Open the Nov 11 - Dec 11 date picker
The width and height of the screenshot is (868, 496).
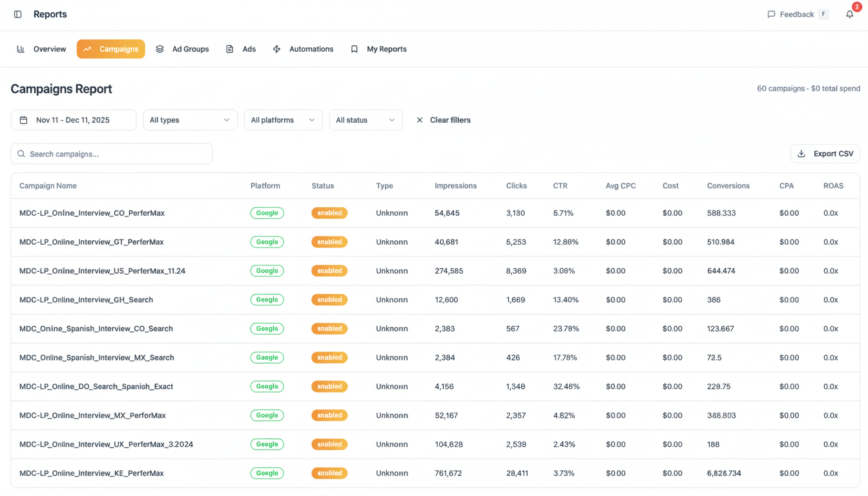pyautogui.click(x=73, y=120)
